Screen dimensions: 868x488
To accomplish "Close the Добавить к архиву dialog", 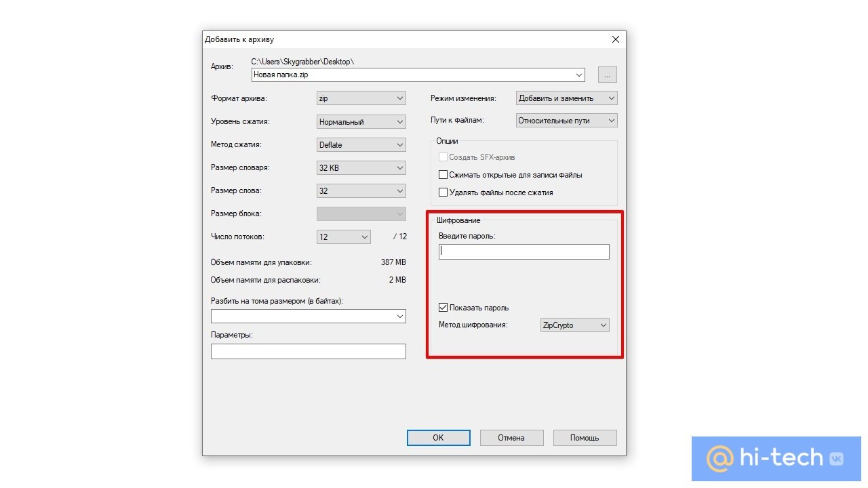I will tap(616, 40).
